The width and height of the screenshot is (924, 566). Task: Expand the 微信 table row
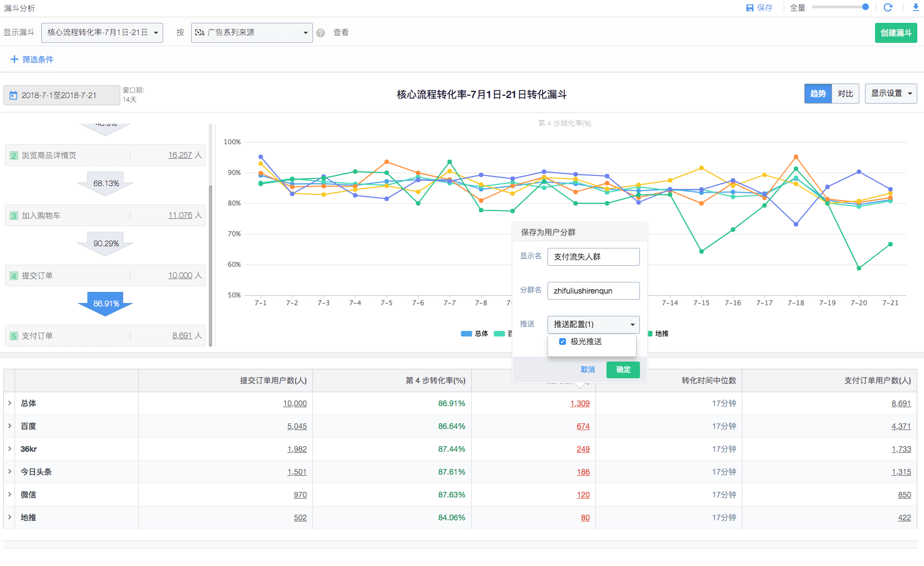pyautogui.click(x=9, y=494)
